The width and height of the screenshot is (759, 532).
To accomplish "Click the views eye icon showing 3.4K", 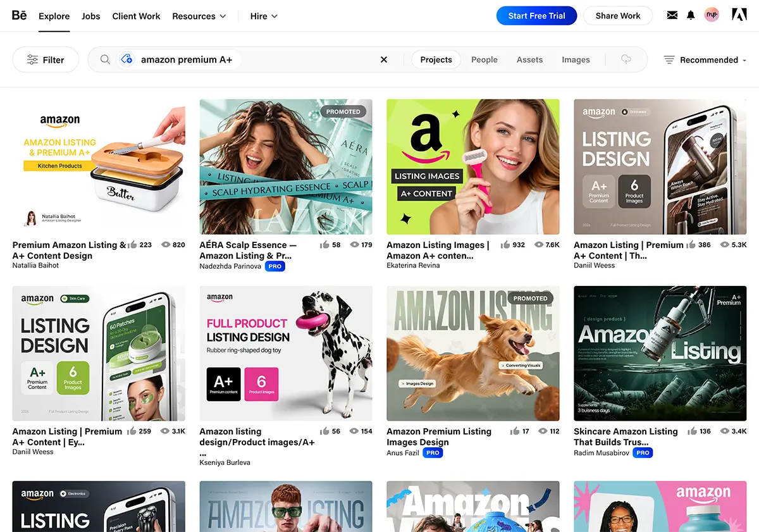I will tap(725, 431).
